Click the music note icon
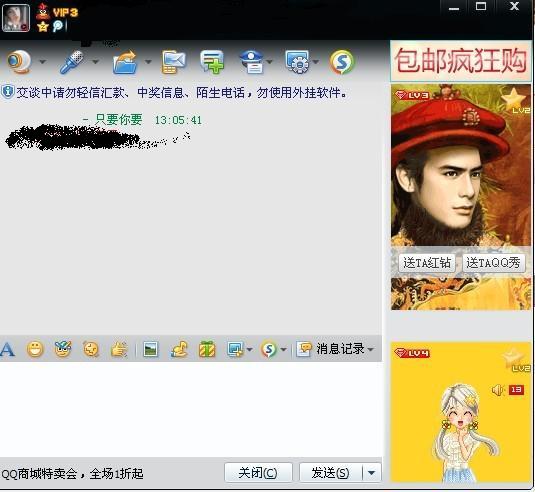The width and height of the screenshot is (535, 492). pos(179,349)
